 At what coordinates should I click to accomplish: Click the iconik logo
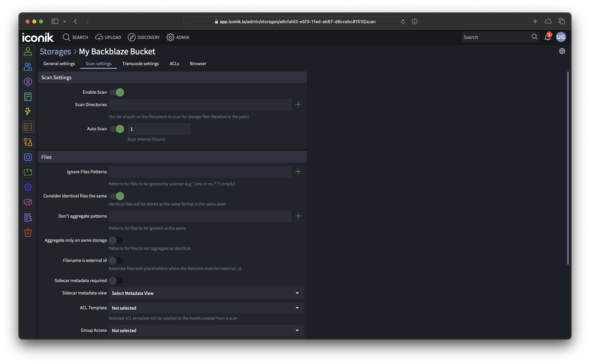coord(38,37)
